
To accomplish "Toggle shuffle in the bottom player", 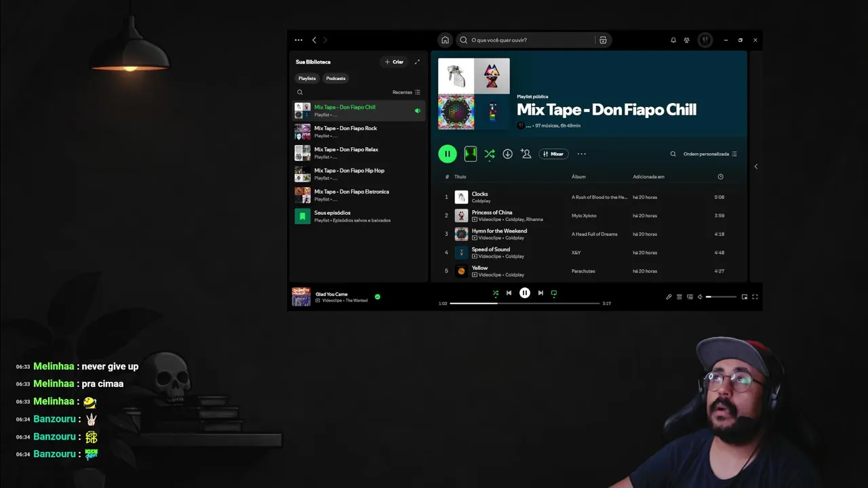I will point(496,293).
